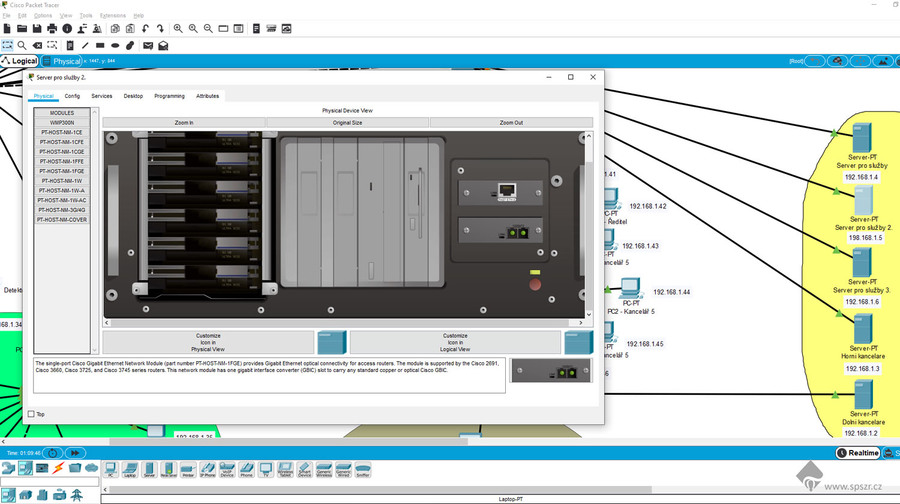Viewport: 900px width, 504px height.
Task: Open the network information icon
Action: pyautogui.click(x=67, y=28)
